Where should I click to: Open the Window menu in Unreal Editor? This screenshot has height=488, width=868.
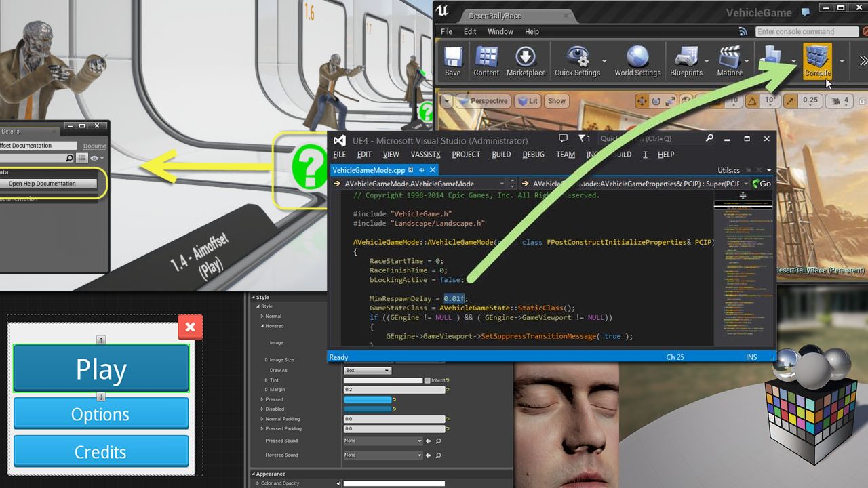[x=500, y=31]
